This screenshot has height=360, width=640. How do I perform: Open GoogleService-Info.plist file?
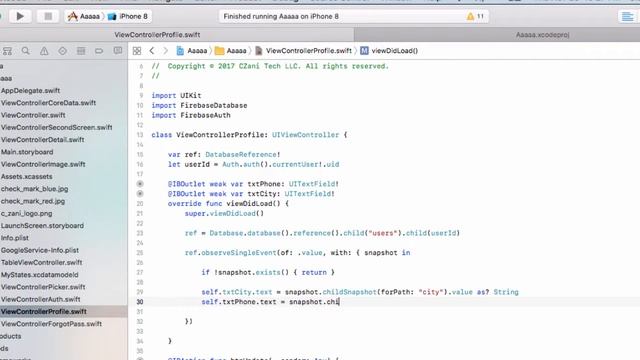coord(40,250)
